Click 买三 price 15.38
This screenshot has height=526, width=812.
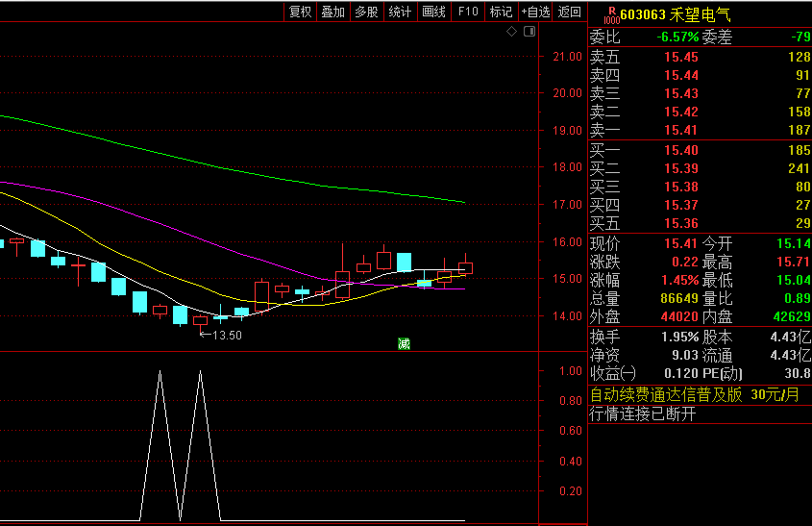point(681,187)
